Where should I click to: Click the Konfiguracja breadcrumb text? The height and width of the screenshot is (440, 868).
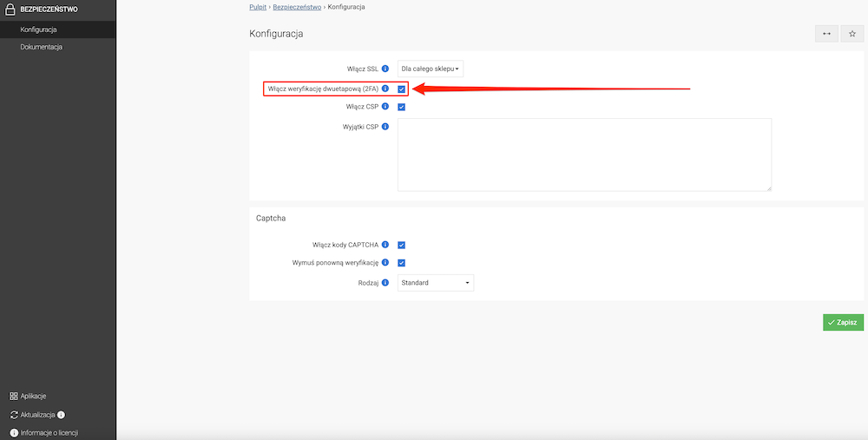pyautogui.click(x=346, y=7)
